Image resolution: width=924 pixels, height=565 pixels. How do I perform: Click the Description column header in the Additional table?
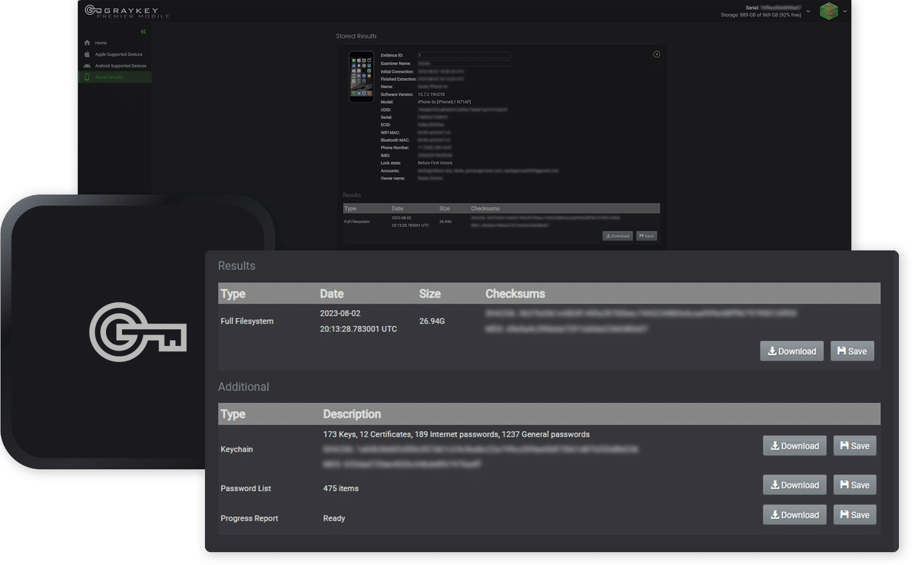click(352, 414)
